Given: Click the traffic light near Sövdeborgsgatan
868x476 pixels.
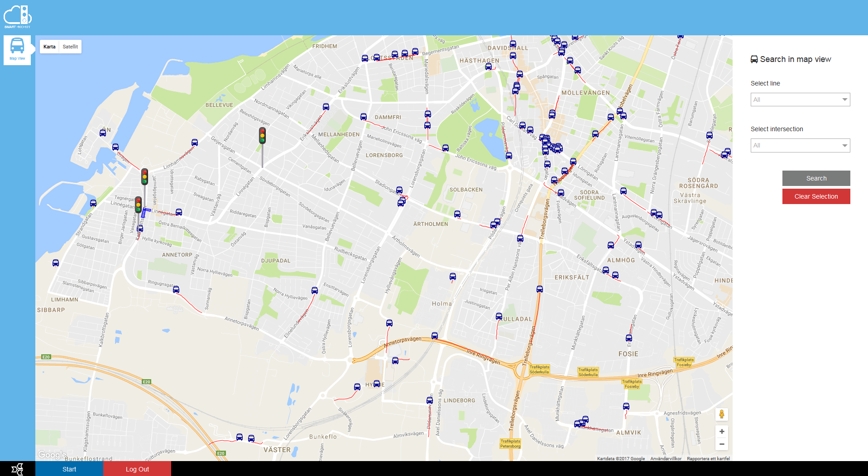Looking at the screenshot, I should [262, 136].
